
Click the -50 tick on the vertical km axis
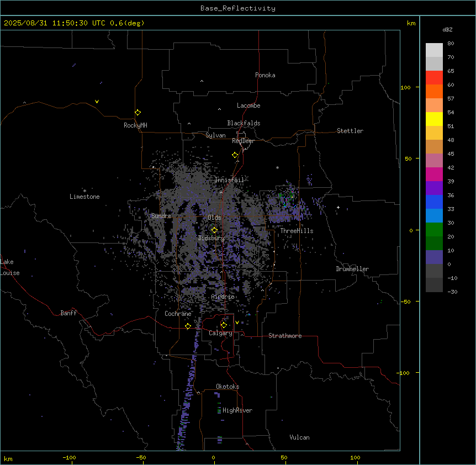tap(405, 302)
